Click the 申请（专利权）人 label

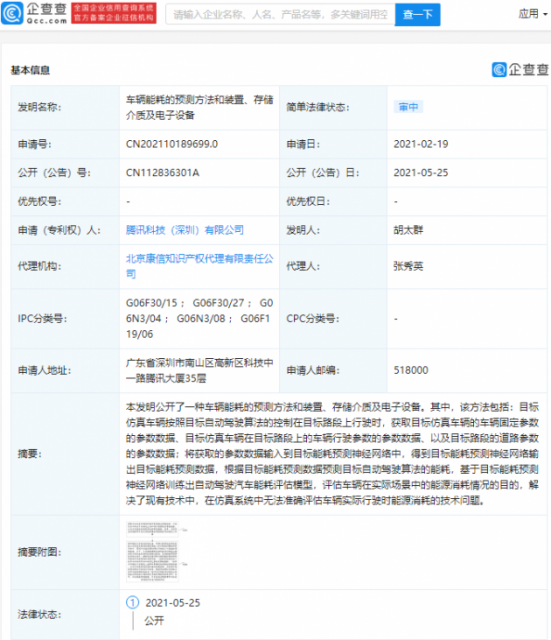click(x=59, y=230)
